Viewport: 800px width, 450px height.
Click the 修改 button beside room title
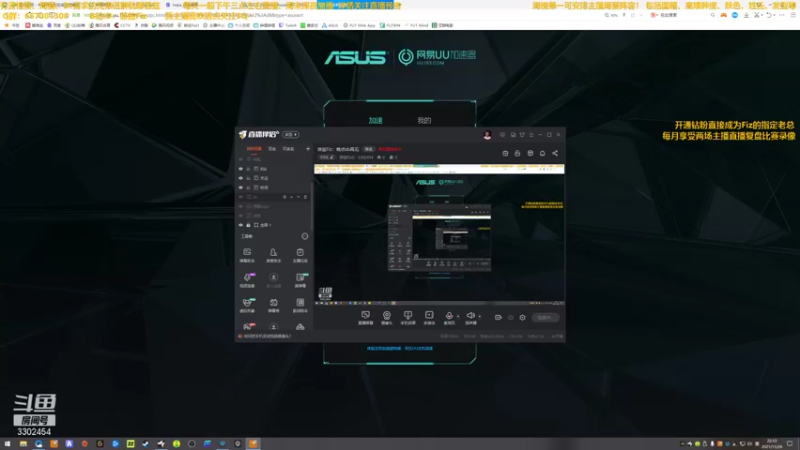tap(368, 149)
